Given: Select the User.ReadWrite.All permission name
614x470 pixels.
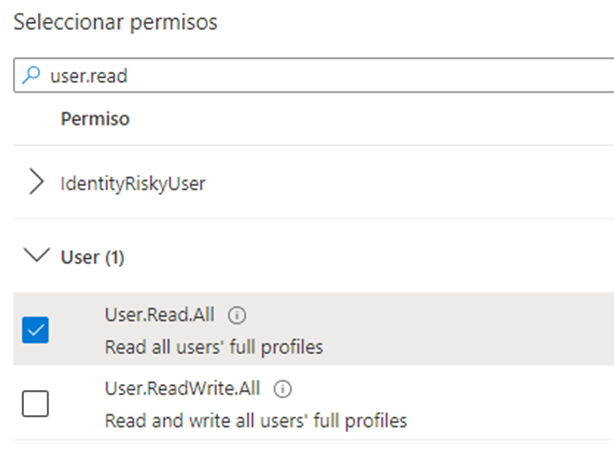Looking at the screenshot, I should click(x=182, y=389).
